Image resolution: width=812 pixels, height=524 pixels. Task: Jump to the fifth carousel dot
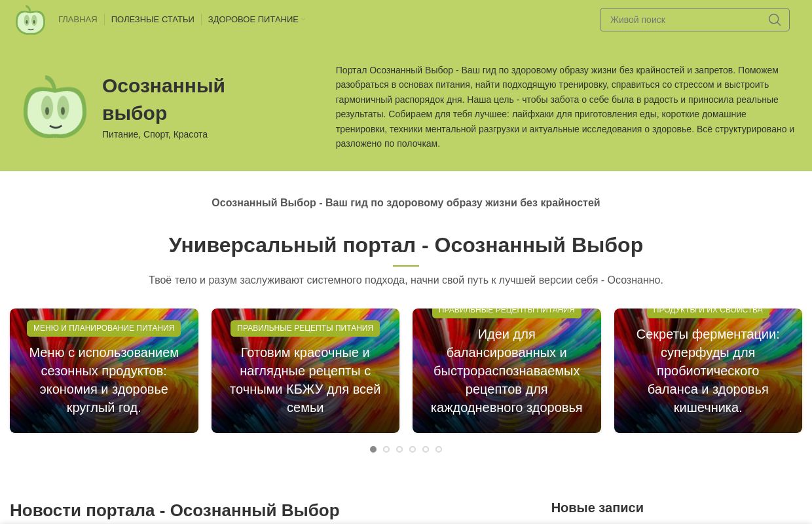pos(426,449)
